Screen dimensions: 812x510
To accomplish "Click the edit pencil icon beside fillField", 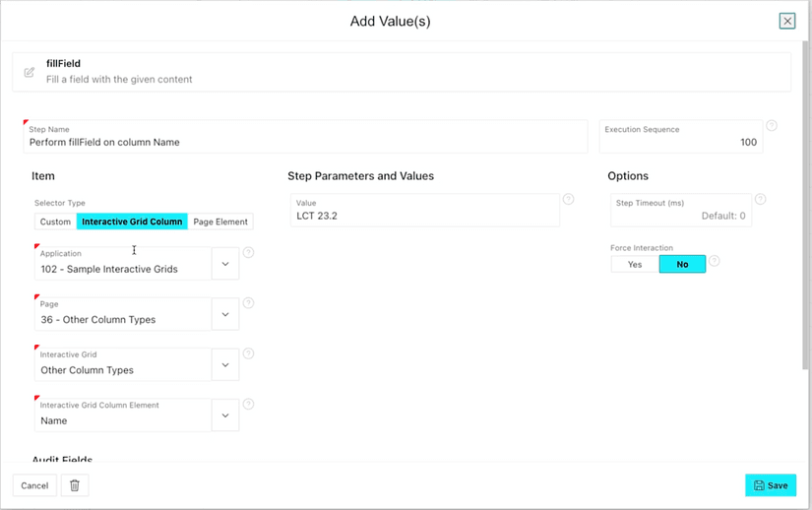I will tap(29, 73).
